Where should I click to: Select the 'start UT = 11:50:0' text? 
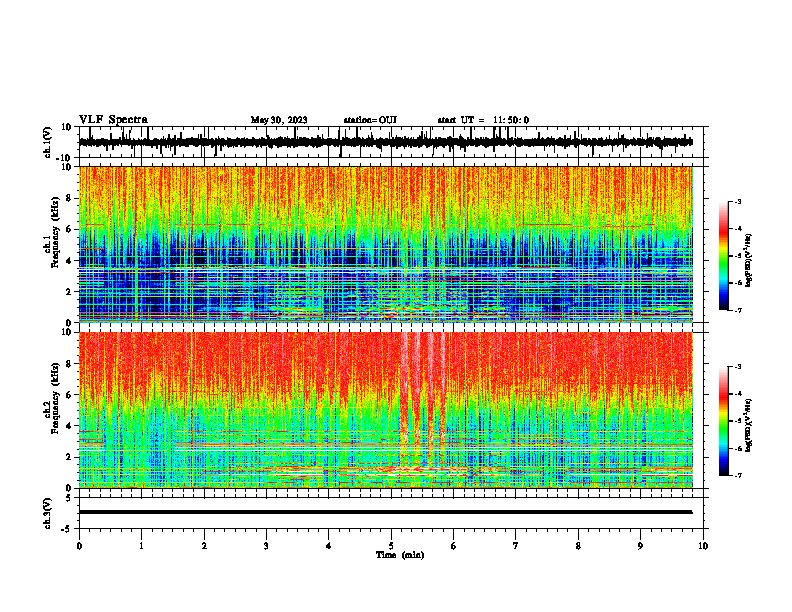click(x=483, y=120)
